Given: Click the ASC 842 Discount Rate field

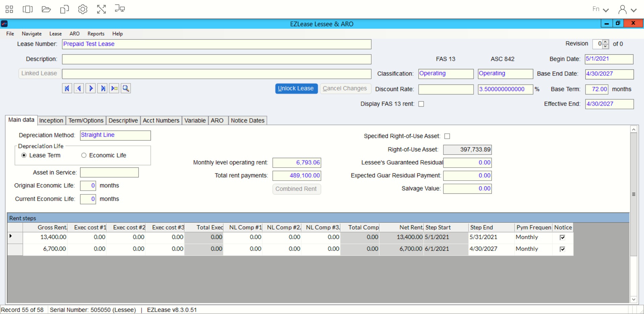Looking at the screenshot, I should [x=505, y=89].
